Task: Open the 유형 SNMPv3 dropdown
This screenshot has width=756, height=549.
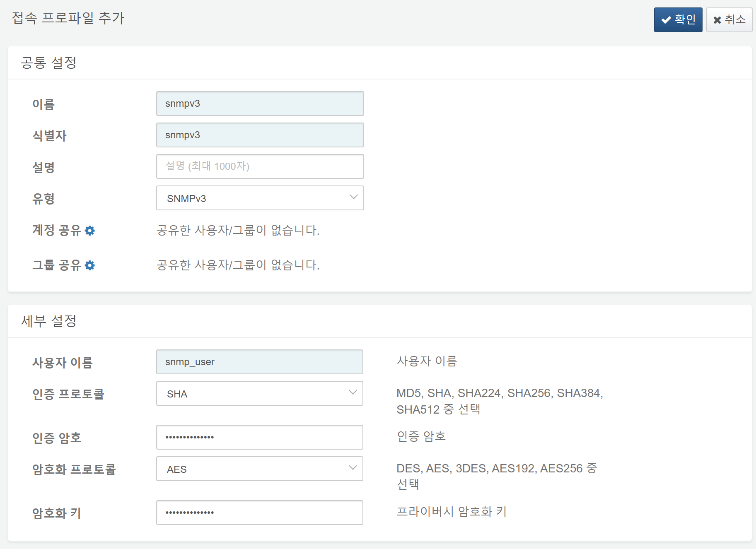Action: [x=260, y=198]
